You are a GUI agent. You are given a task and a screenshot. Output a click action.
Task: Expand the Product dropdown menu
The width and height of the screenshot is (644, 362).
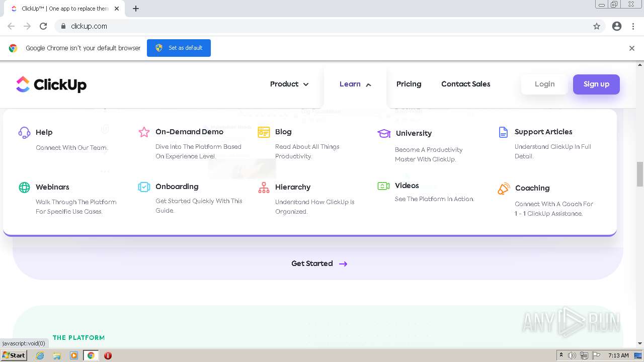(289, 84)
